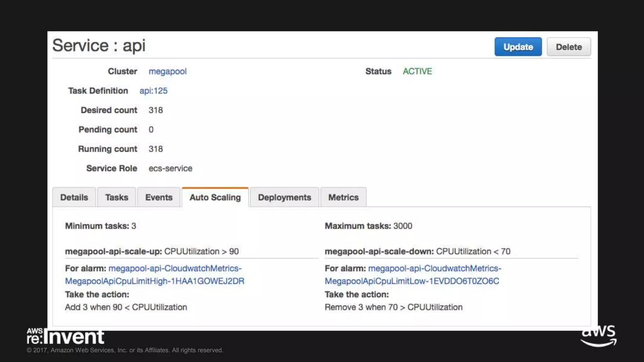Click the Desired count value 318

pos(156,110)
